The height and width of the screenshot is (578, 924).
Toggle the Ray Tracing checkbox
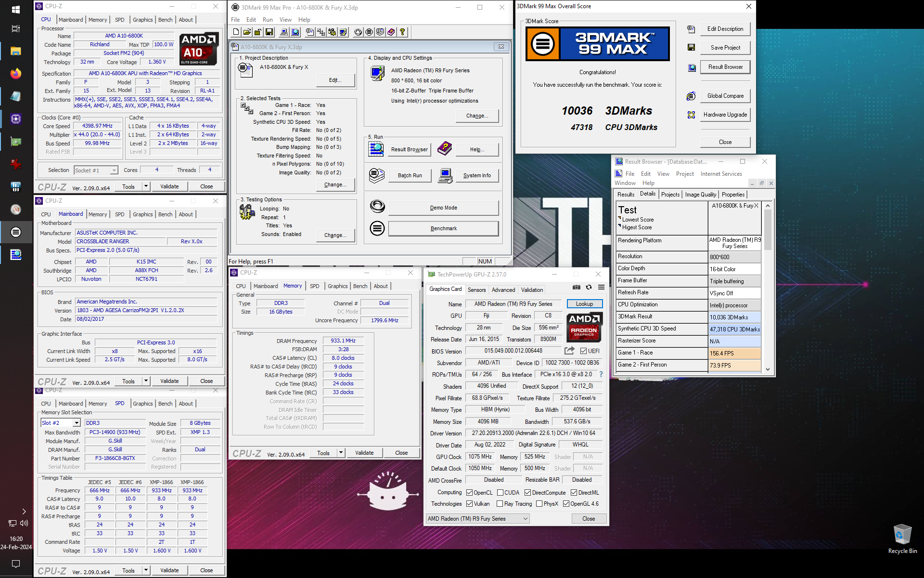500,504
